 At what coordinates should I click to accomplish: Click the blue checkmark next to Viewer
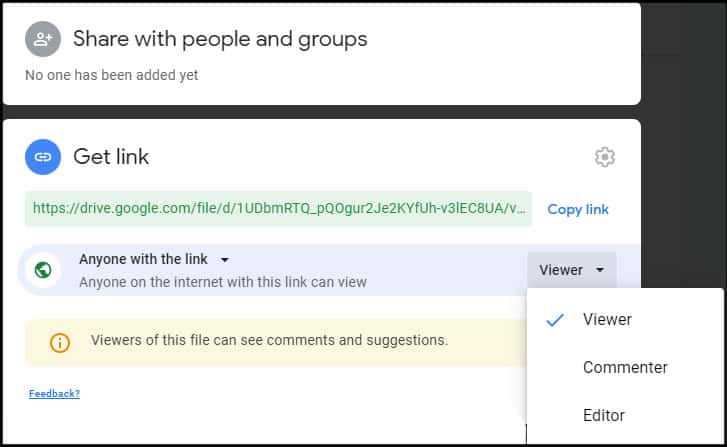(x=555, y=319)
